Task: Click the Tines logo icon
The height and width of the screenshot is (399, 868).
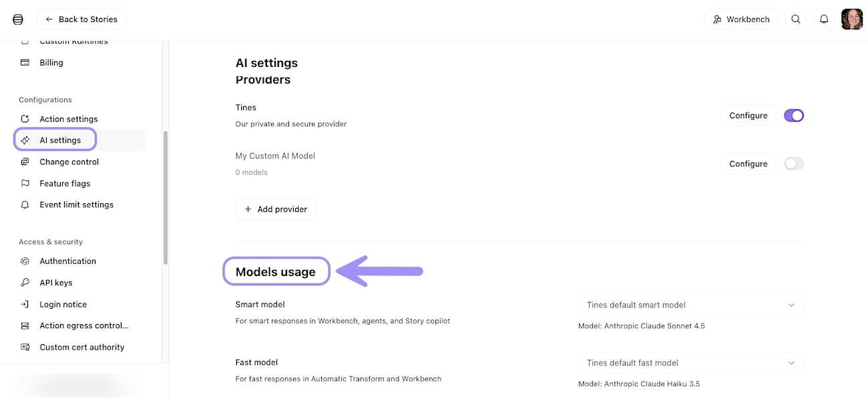Action: [x=18, y=19]
